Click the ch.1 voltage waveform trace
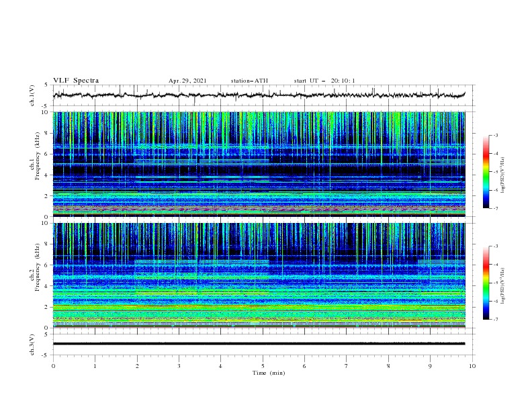 click(x=259, y=95)
